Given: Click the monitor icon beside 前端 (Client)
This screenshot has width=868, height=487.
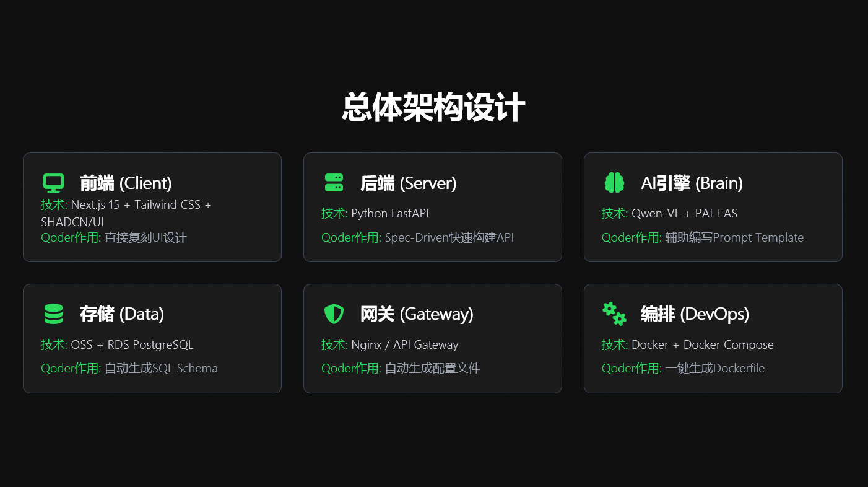Looking at the screenshot, I should [53, 183].
